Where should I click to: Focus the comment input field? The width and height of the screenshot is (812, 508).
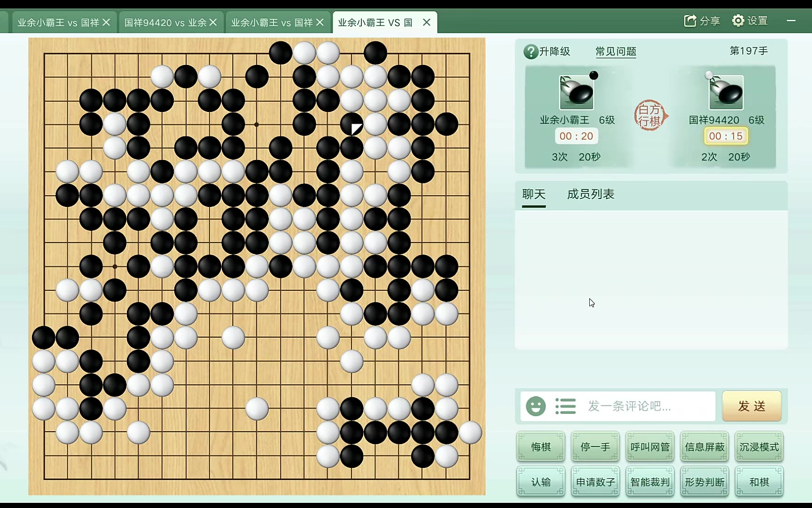point(648,406)
